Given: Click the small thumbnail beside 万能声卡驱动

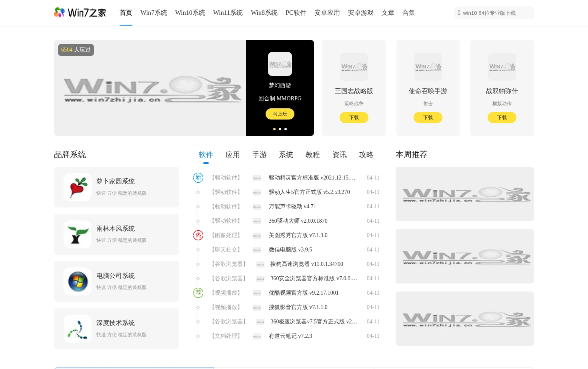Looking at the screenshot, I should (257, 207).
